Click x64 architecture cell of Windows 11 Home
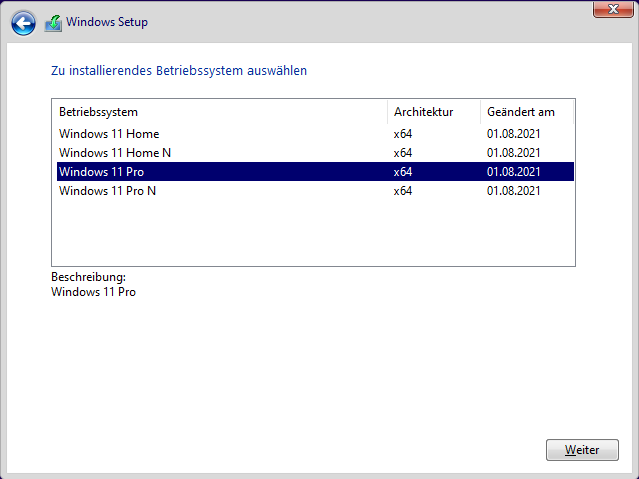This screenshot has height=479, width=639. 403,134
